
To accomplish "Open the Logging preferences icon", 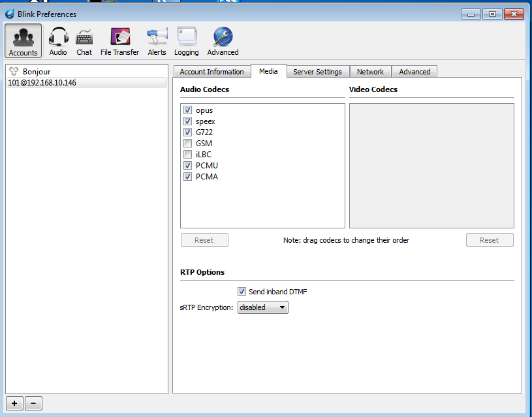I will coord(187,41).
